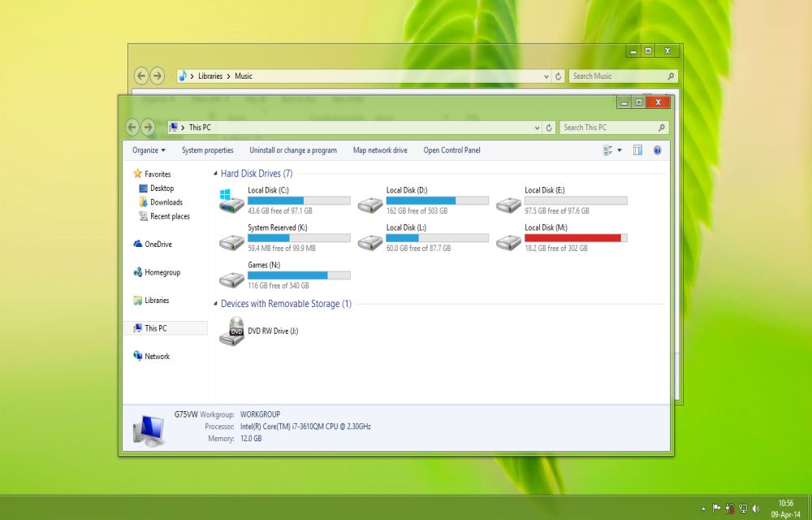
Task: Click Uninstall or change a program
Action: point(293,150)
